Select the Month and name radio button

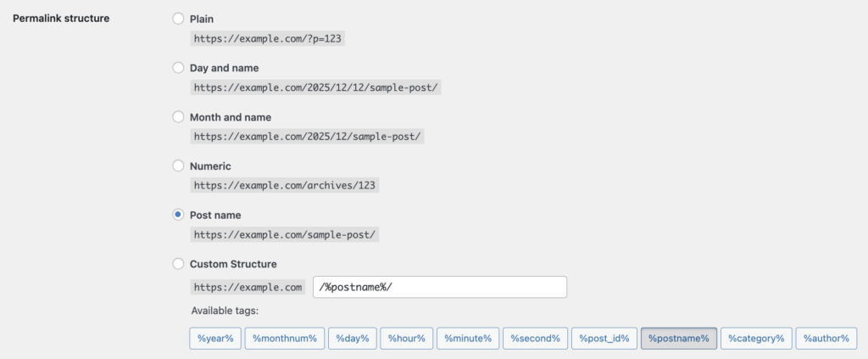coord(178,116)
